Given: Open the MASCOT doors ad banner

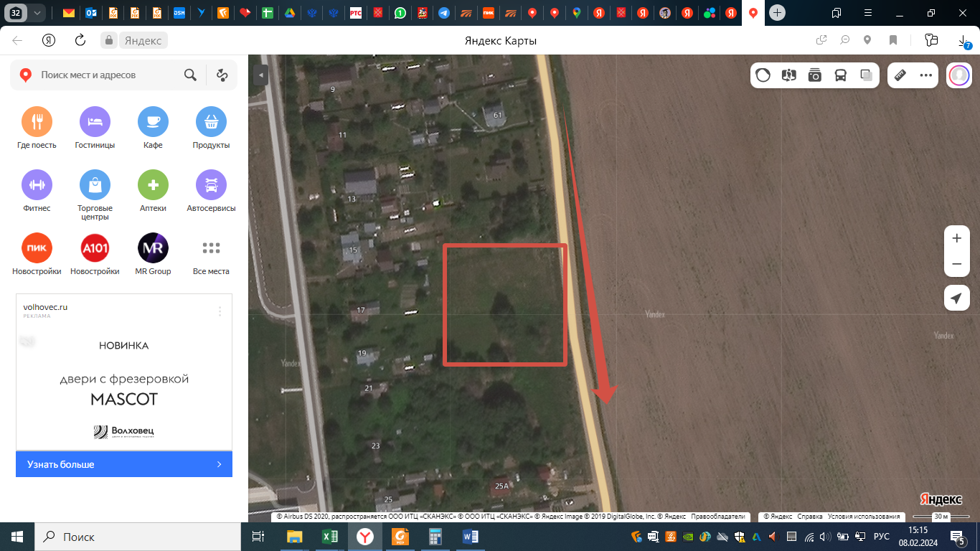Looking at the screenshot, I should point(124,387).
